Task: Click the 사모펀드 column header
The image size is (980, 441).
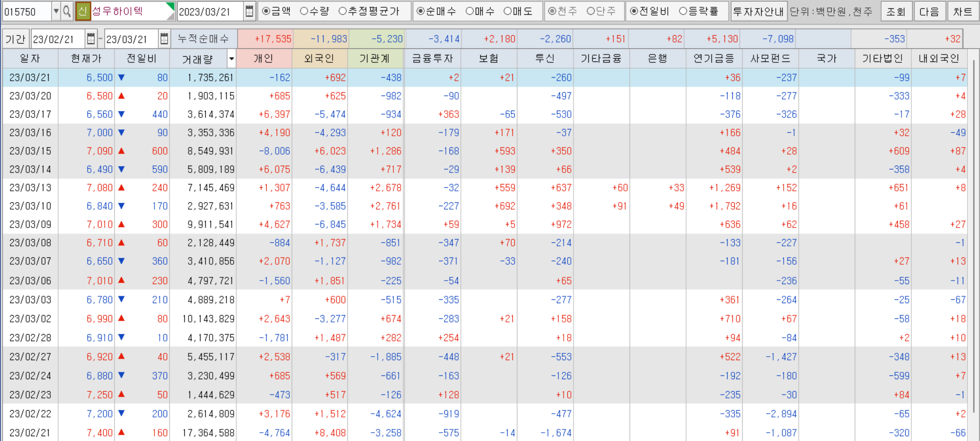Action: pos(770,59)
